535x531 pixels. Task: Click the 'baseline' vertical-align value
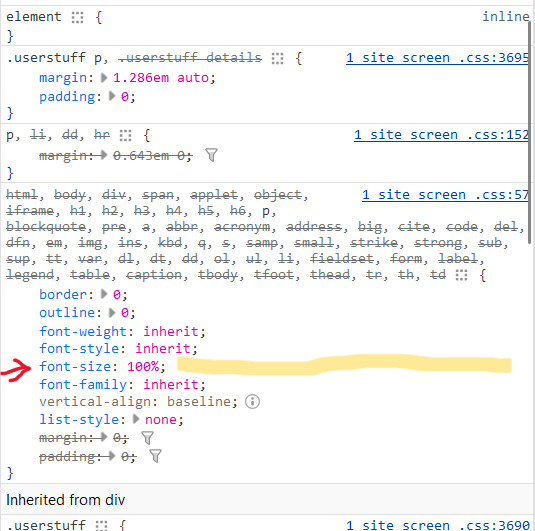[x=199, y=402]
